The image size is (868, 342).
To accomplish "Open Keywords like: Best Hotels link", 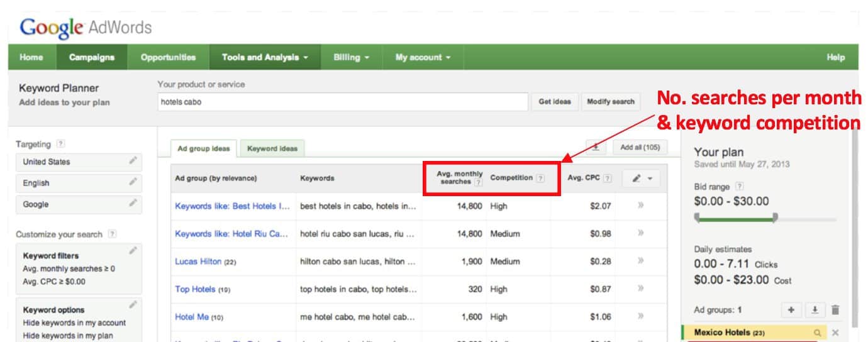I will (x=232, y=206).
